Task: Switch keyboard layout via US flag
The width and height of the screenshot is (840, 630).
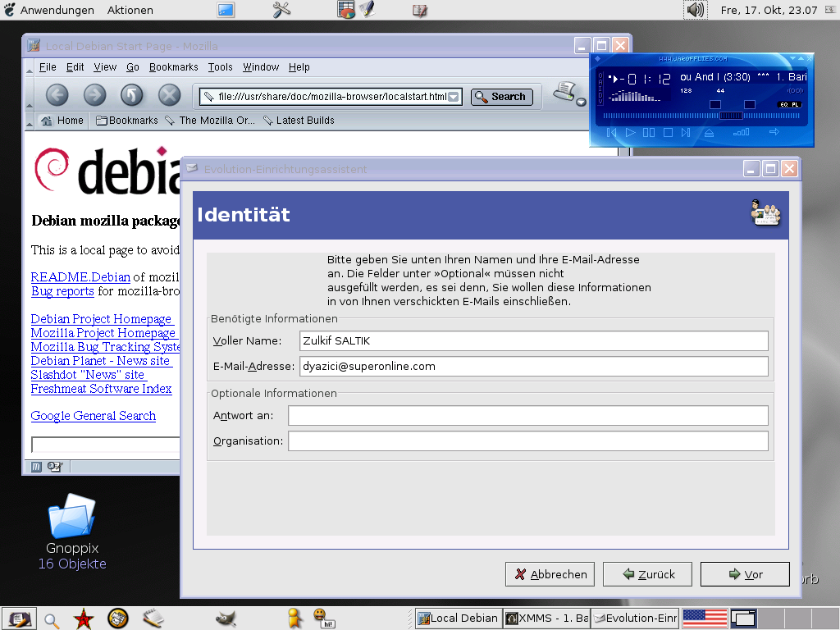Action: tap(705, 619)
